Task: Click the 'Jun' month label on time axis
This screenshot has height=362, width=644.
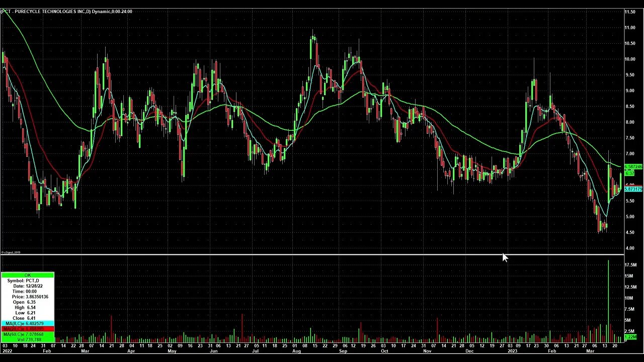Action: [x=213, y=351]
